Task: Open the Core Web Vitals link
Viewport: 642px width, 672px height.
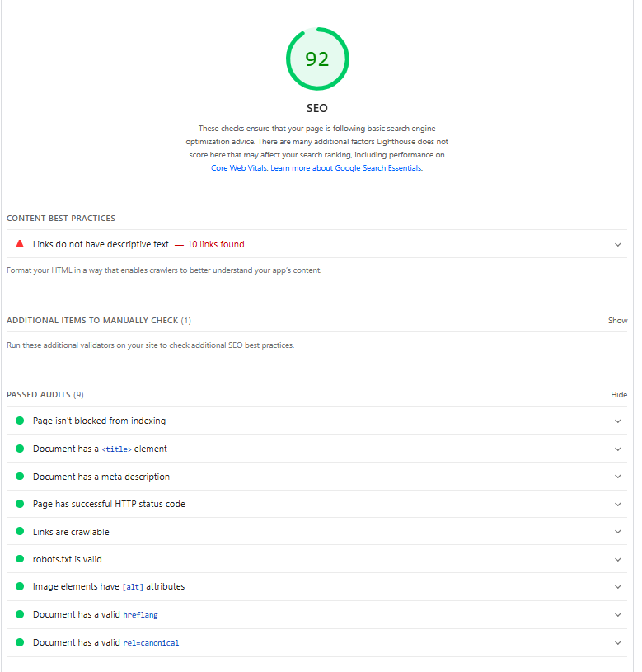Action: (240, 168)
